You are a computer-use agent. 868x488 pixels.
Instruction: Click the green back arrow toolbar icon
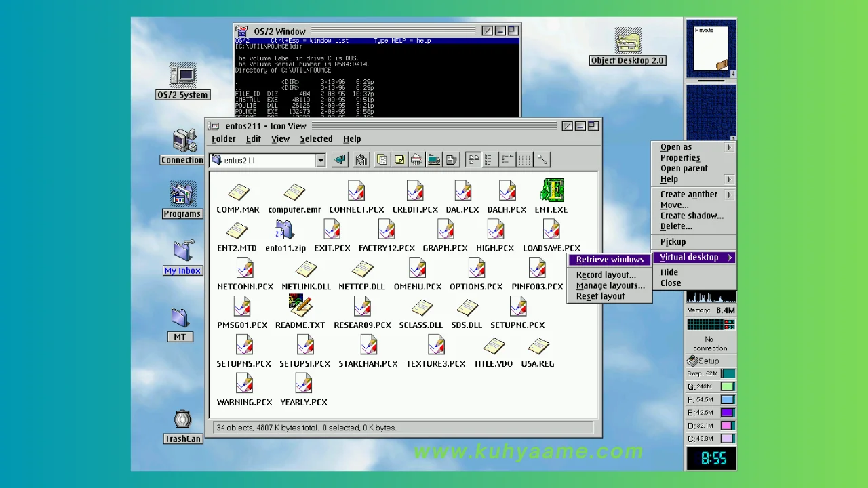[340, 160]
